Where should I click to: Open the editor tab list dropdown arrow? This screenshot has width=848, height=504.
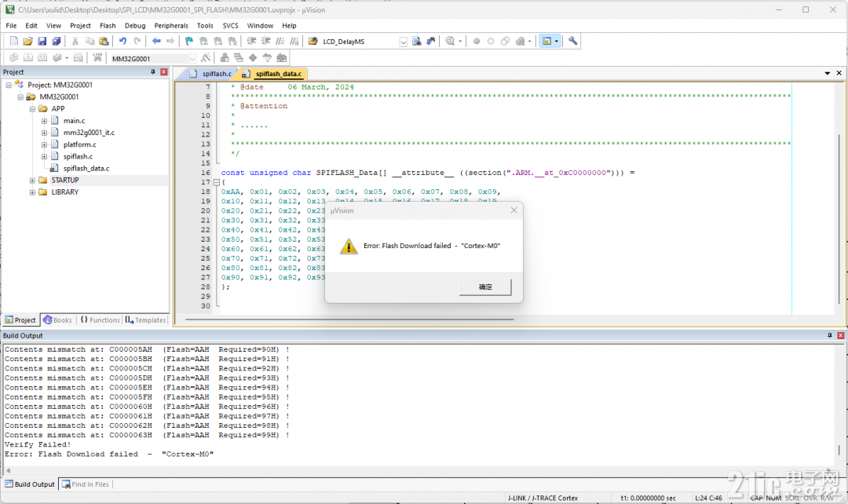(828, 73)
